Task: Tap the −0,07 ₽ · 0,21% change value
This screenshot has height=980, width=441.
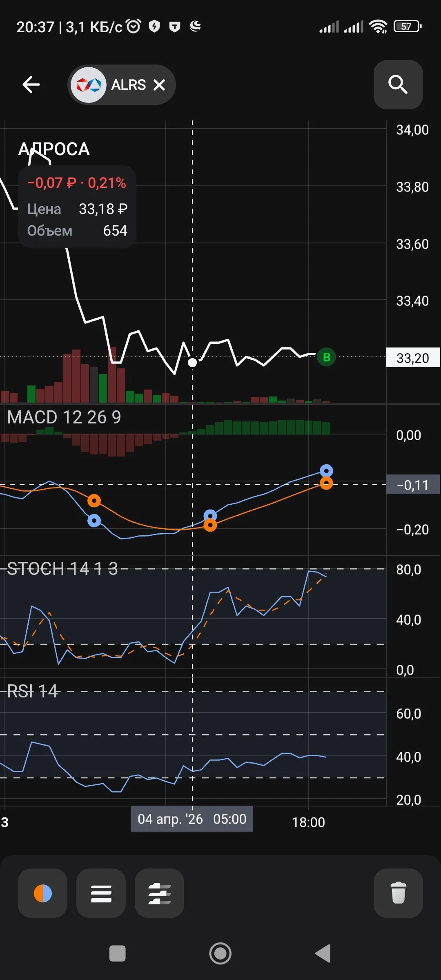Action: click(77, 183)
